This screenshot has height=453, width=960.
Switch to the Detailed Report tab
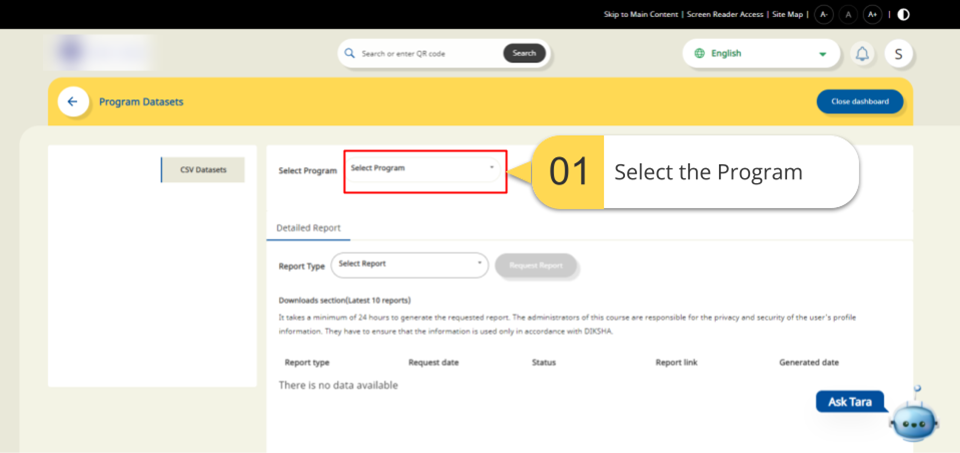pos(308,228)
